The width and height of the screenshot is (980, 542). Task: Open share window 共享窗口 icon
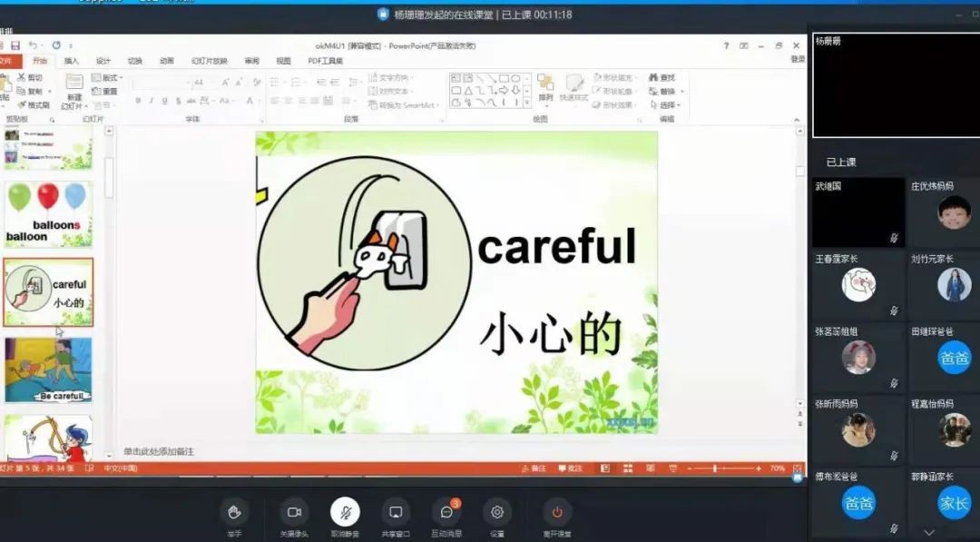point(396,513)
